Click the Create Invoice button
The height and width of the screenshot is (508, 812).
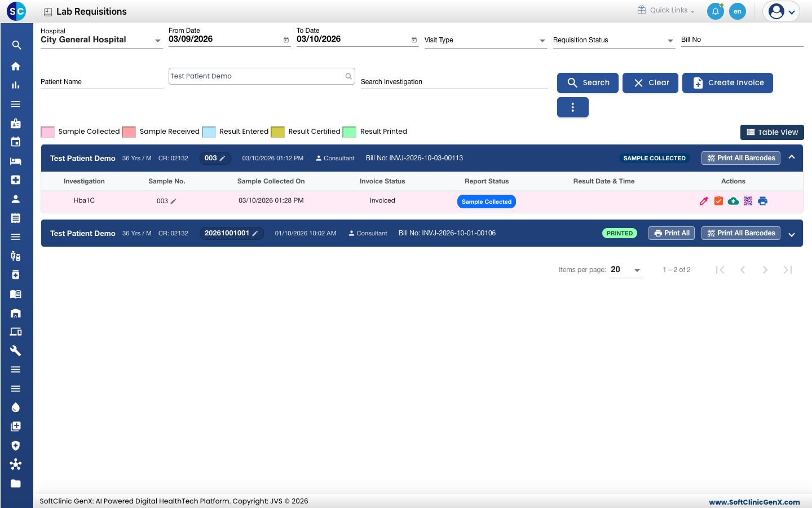(x=727, y=82)
